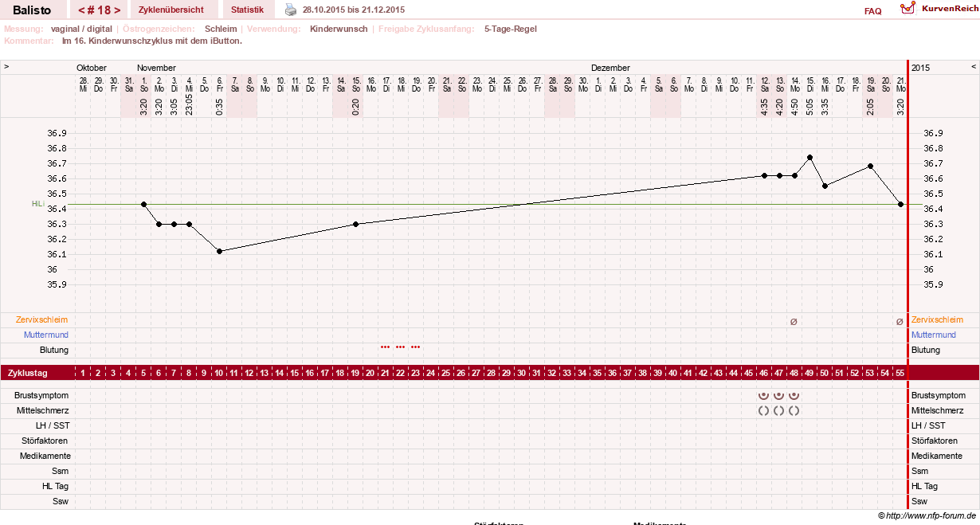Click the green HiLi line label
Image resolution: width=980 pixels, height=525 pixels.
37,204
